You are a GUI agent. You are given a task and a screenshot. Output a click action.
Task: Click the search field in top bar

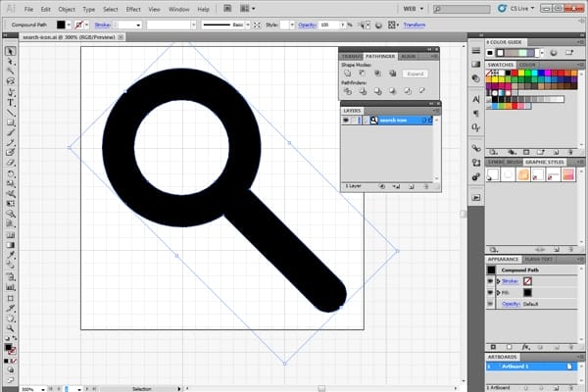462,9
